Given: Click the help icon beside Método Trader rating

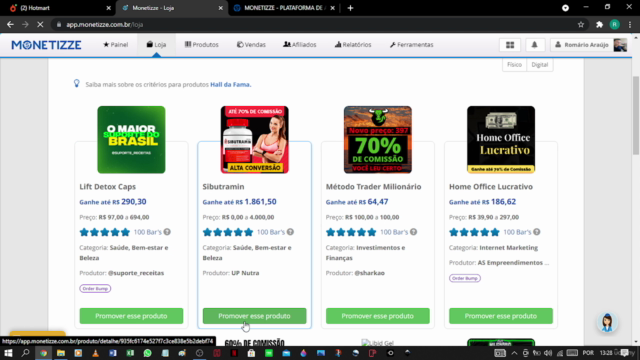Looking at the screenshot, I should tap(413, 232).
